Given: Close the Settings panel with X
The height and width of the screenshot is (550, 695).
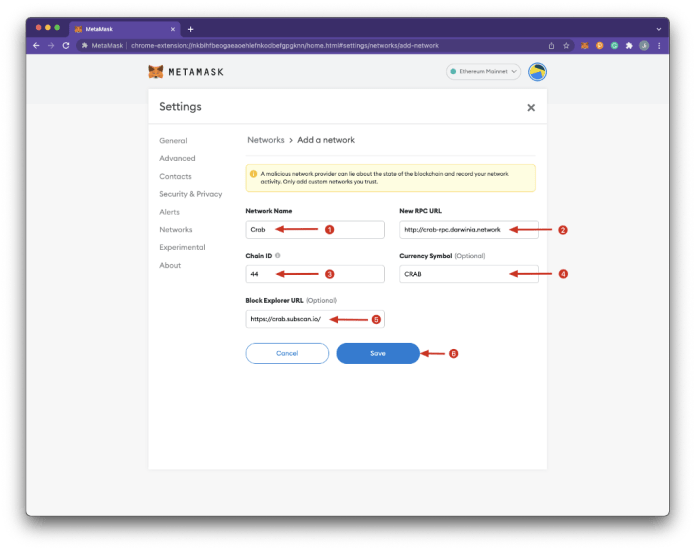Looking at the screenshot, I should (531, 108).
